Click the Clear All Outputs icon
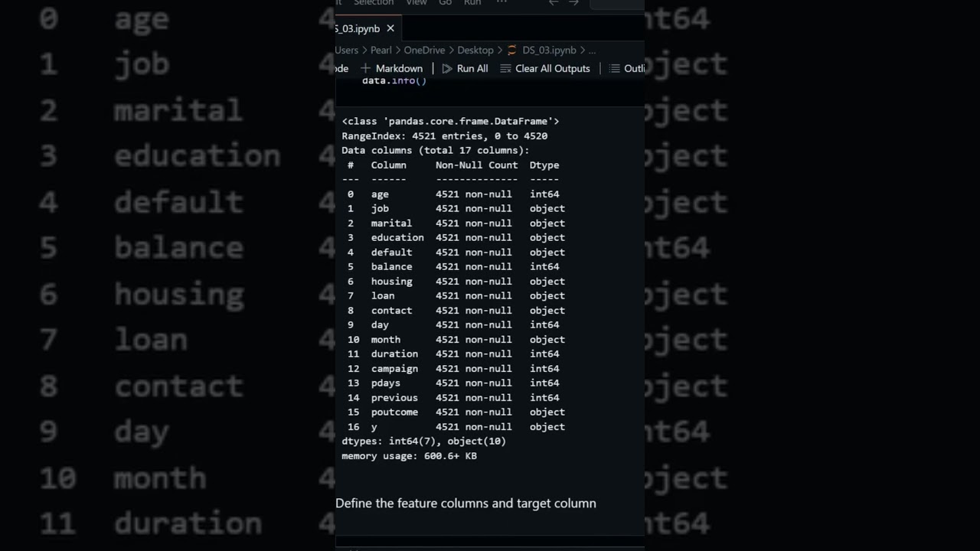The image size is (980, 551). pyautogui.click(x=505, y=69)
